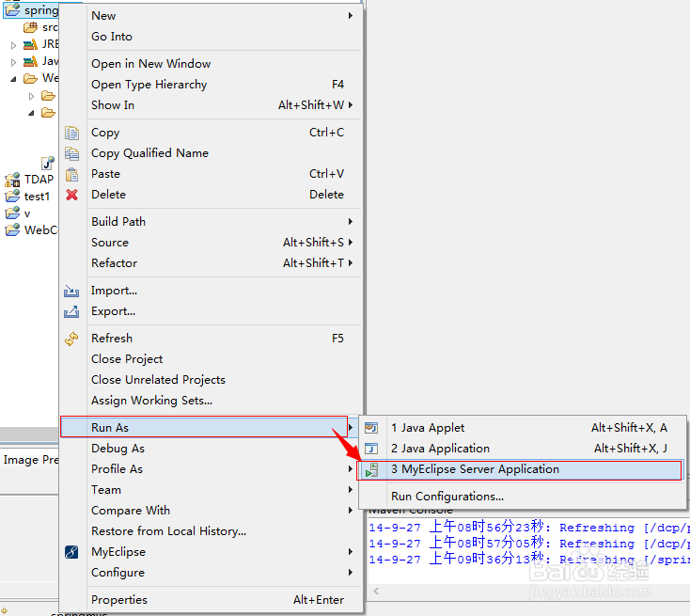The height and width of the screenshot is (616, 690).
Task: Select the WebC project icon
Action: (12, 229)
